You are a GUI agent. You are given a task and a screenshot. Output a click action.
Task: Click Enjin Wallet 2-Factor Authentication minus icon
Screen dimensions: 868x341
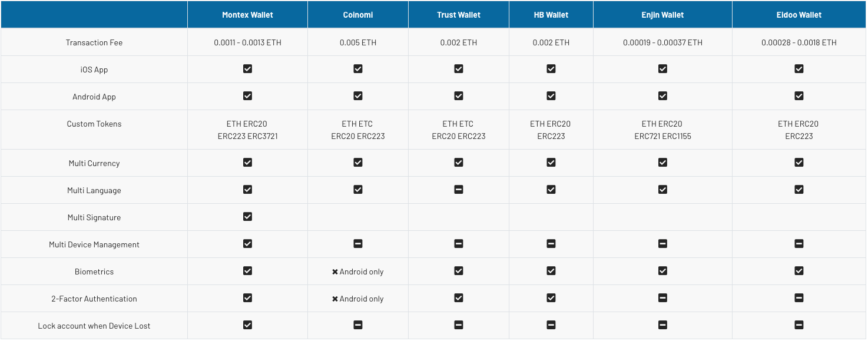(662, 298)
